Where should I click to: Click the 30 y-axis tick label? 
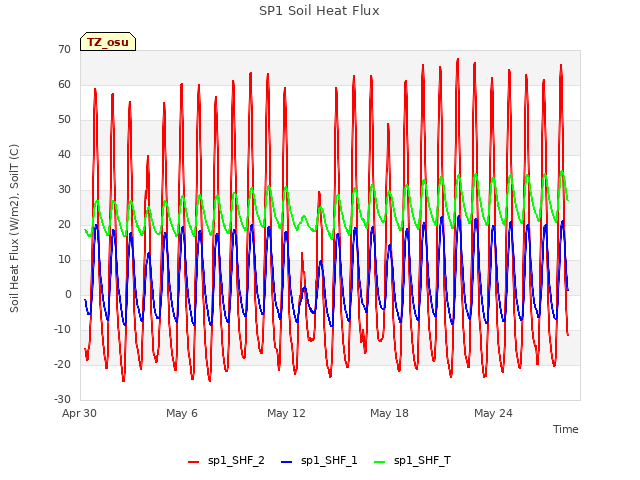point(64,189)
